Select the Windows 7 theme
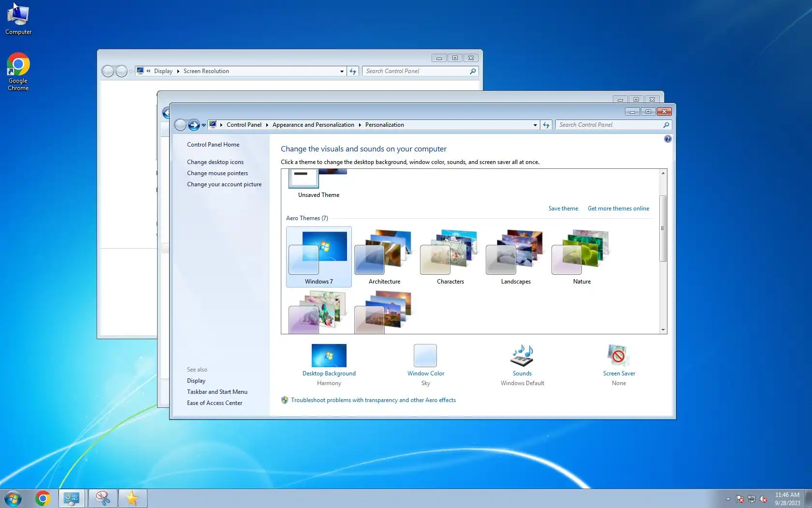Image resolution: width=812 pixels, height=508 pixels. tap(319, 257)
